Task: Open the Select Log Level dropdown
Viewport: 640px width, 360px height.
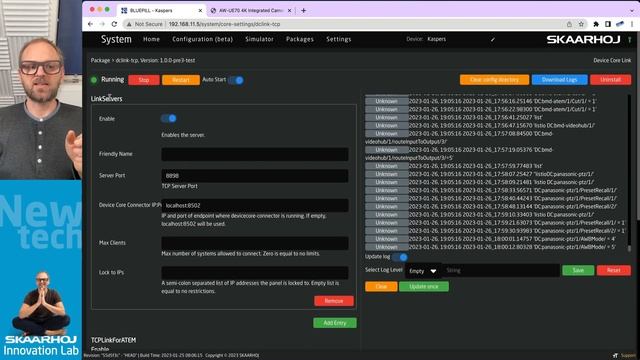Action: pyautogui.click(x=423, y=271)
